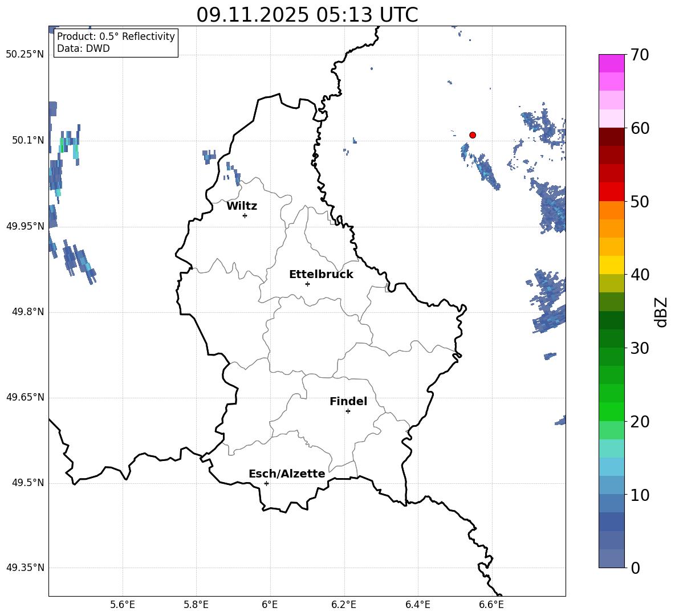
Task: Click the colorbar tick label 50
Action: [x=640, y=201]
